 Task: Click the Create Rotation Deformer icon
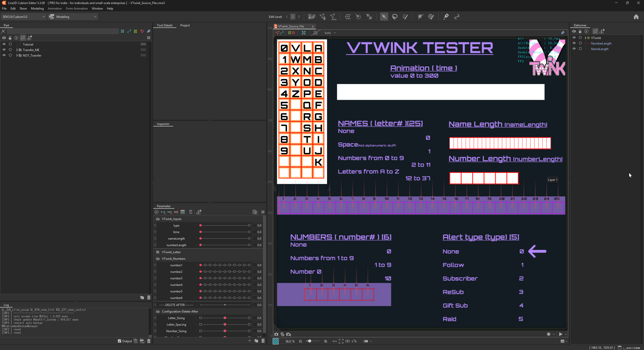(358, 17)
